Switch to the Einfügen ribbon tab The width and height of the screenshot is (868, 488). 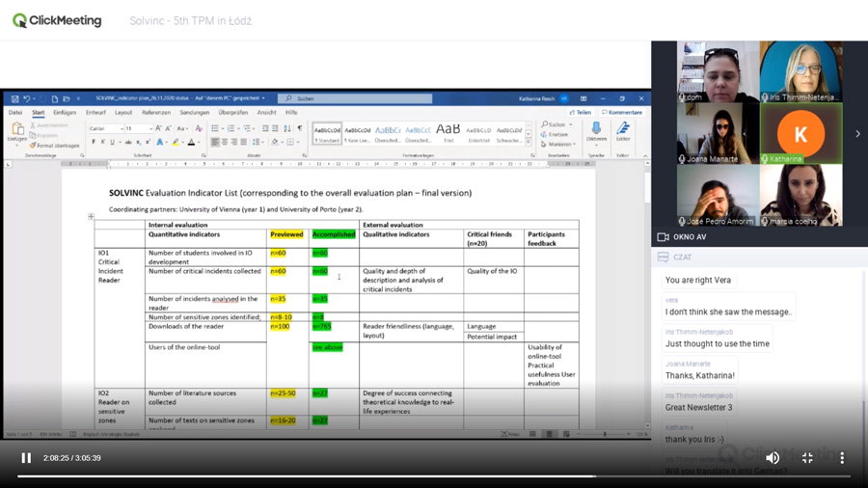pos(65,112)
